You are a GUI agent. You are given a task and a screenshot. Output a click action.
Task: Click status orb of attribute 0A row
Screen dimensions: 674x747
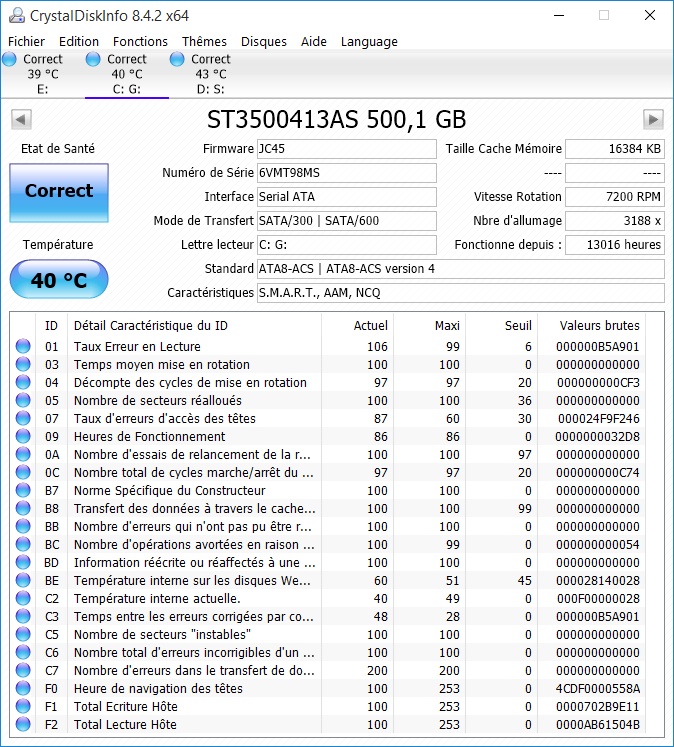[x=23, y=454]
